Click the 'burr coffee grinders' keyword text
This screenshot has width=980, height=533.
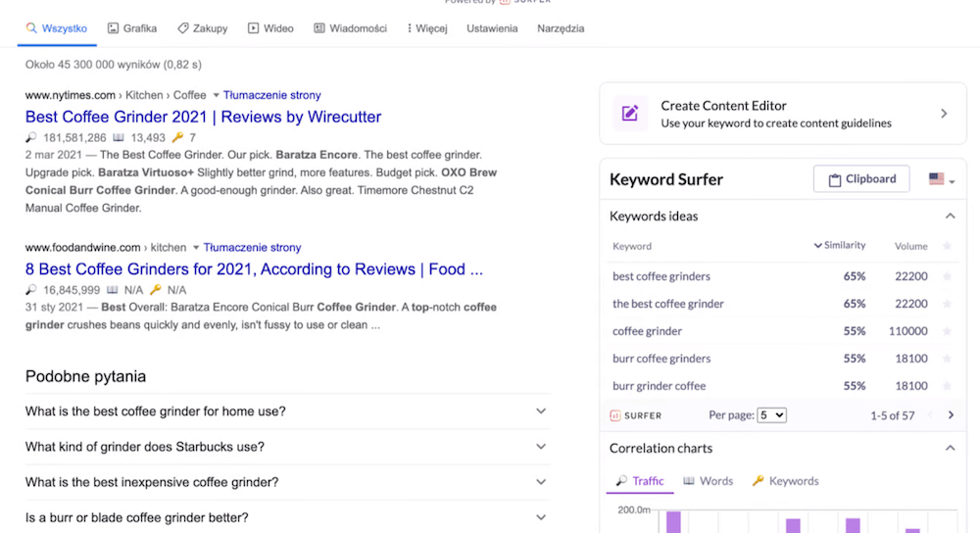tap(661, 359)
